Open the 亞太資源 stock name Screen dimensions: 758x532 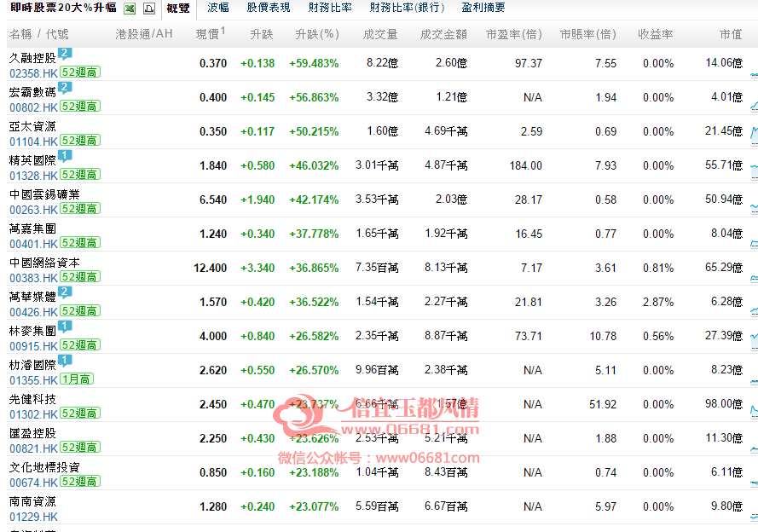(33, 126)
